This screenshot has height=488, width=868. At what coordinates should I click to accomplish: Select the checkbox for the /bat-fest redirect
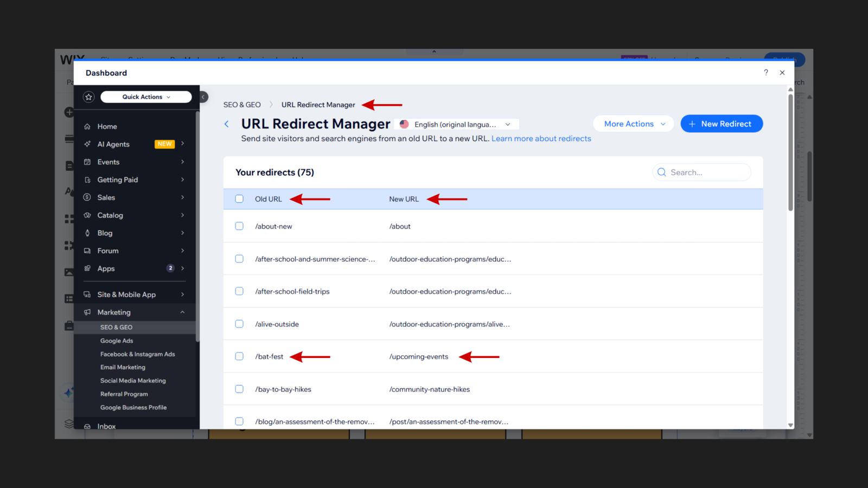point(239,356)
